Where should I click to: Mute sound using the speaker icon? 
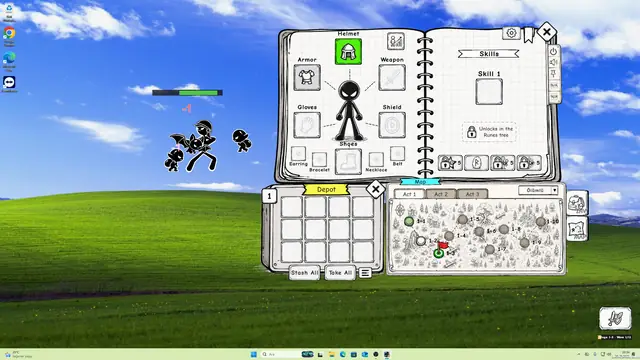click(x=553, y=62)
